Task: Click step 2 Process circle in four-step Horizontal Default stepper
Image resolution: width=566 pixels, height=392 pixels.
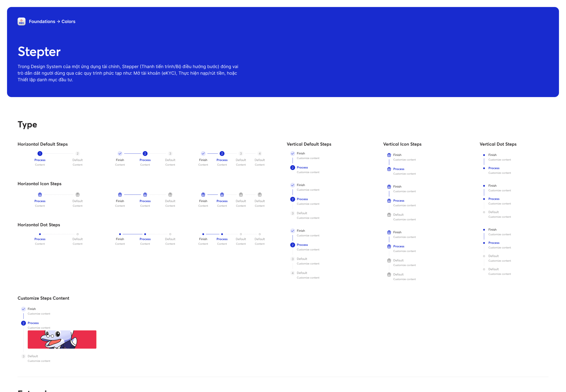Action: (222, 154)
